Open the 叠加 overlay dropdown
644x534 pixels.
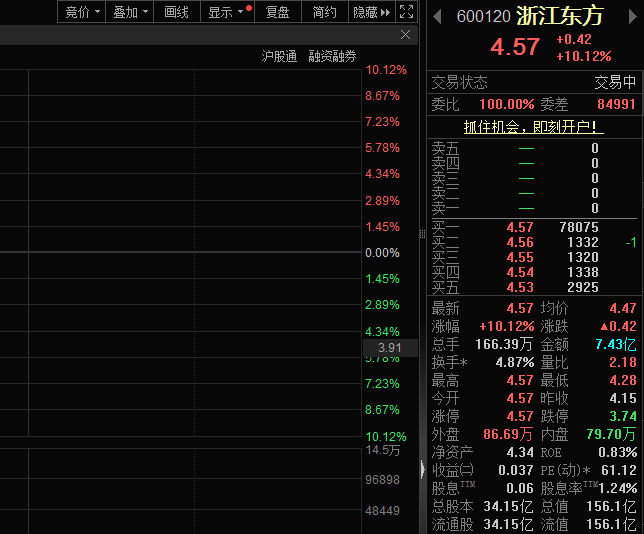point(130,12)
